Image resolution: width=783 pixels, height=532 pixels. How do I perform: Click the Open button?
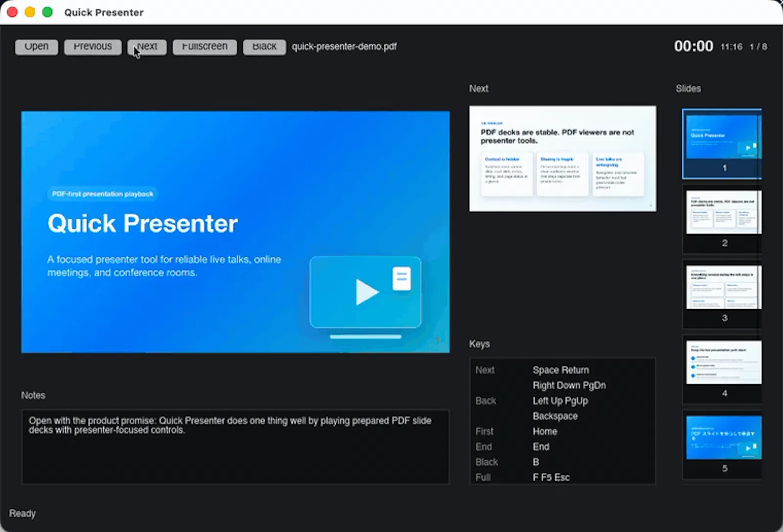pos(37,47)
